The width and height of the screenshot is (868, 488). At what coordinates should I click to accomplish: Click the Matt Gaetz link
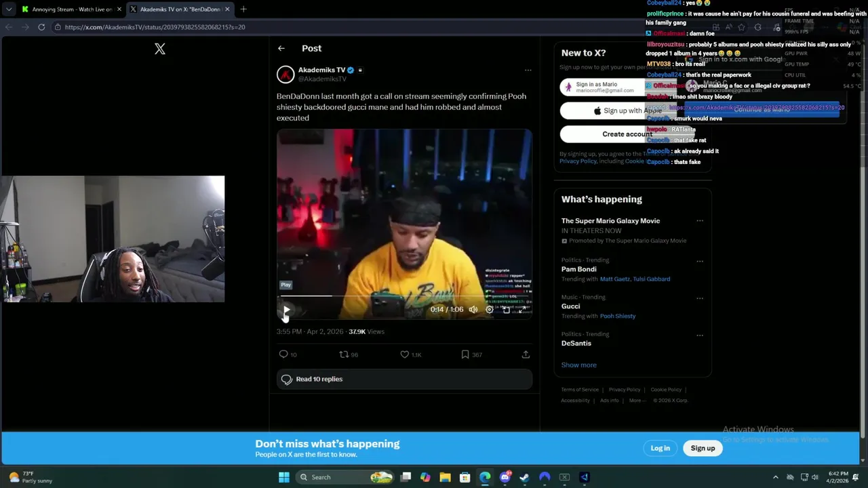[615, 279]
